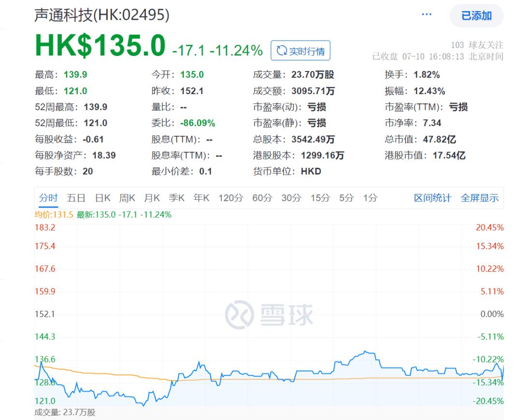Select the 60分 interval tab
The width and height of the screenshot is (522, 420).
pos(262,198)
